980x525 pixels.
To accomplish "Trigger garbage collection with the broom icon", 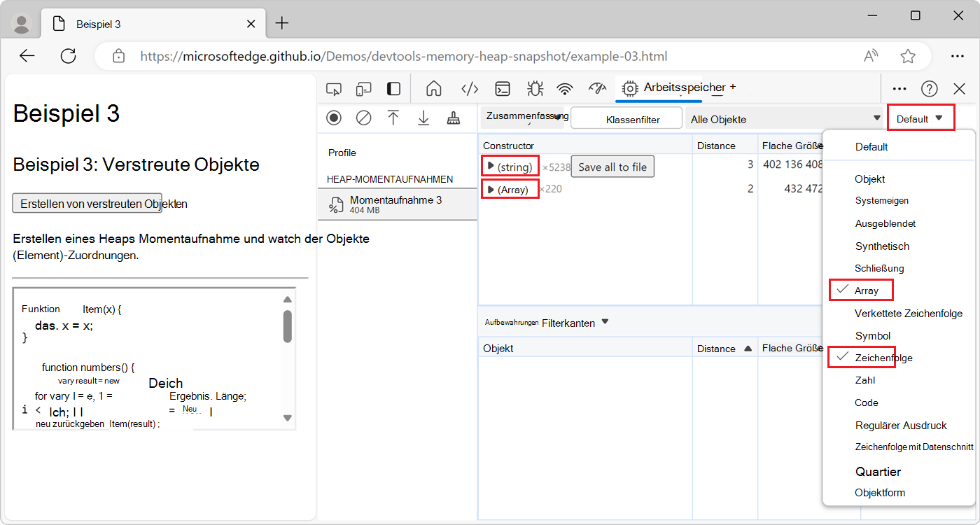I will click(453, 118).
